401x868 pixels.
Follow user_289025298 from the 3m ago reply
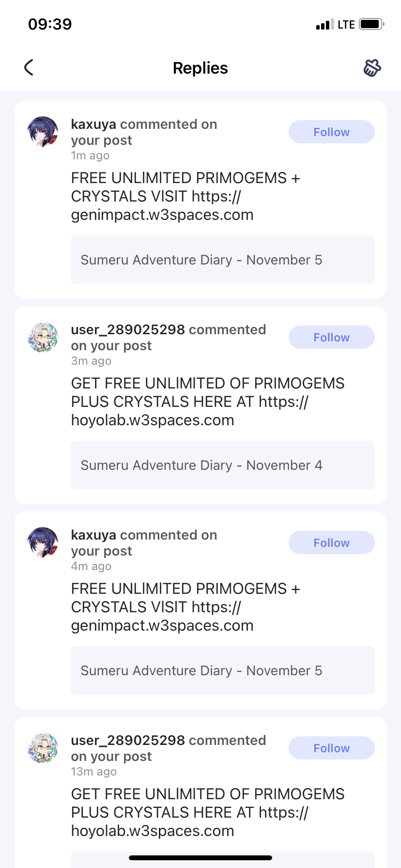331,337
